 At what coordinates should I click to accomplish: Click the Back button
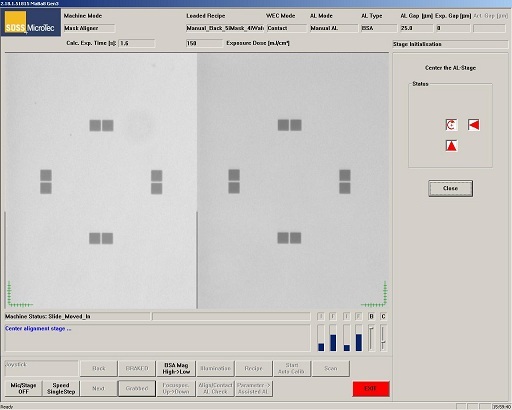tap(99, 368)
